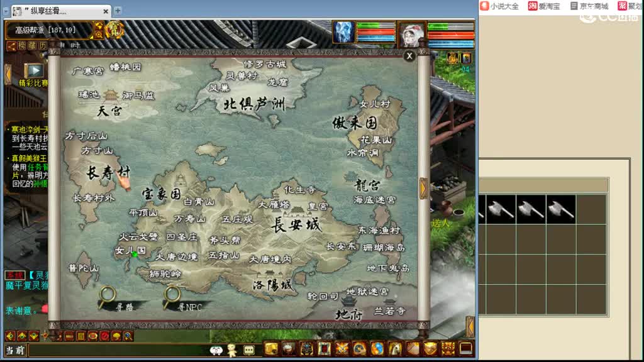Expand the arrow on map's right edge
The image size is (644, 362).
pyautogui.click(x=423, y=188)
